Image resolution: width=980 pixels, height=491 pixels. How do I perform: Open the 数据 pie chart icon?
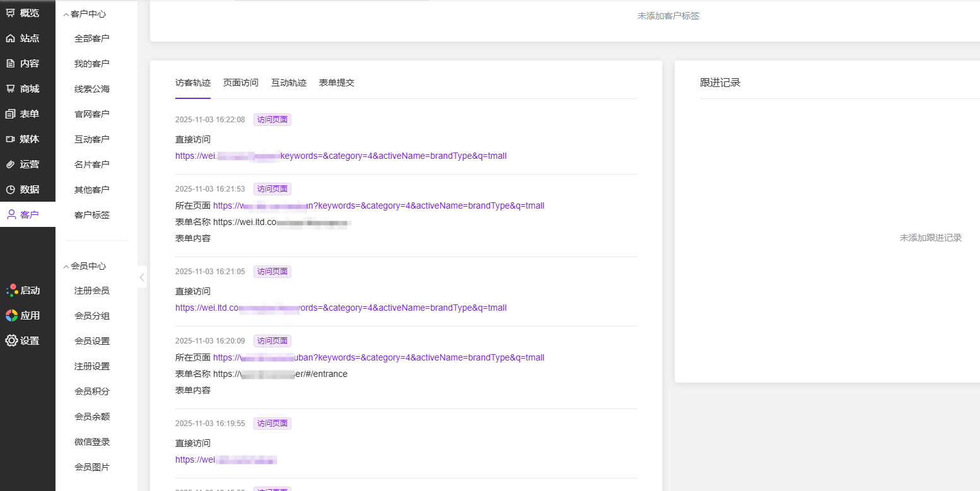pos(11,190)
